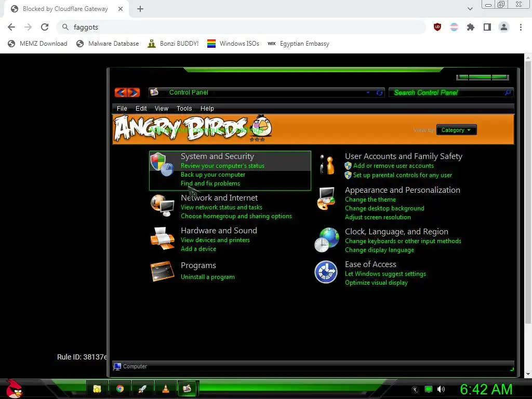Select View network status and tasks
The image size is (532, 399).
[221, 207]
